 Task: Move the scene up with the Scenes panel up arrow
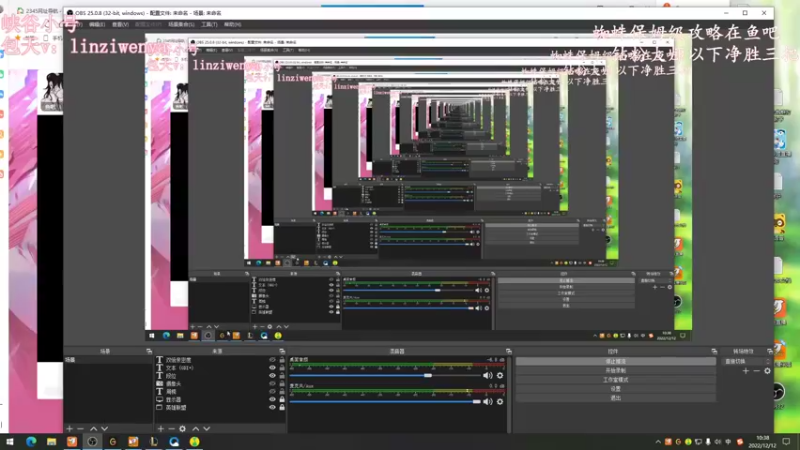coord(93,429)
